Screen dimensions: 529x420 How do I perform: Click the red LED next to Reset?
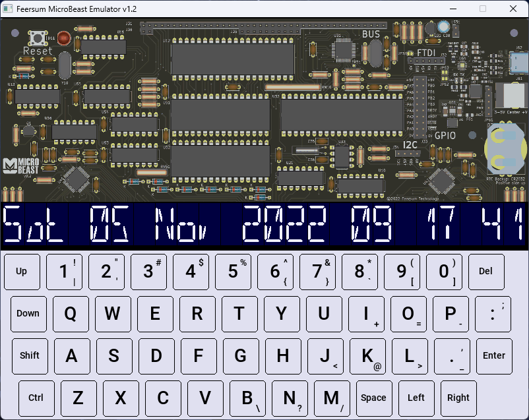(x=64, y=38)
